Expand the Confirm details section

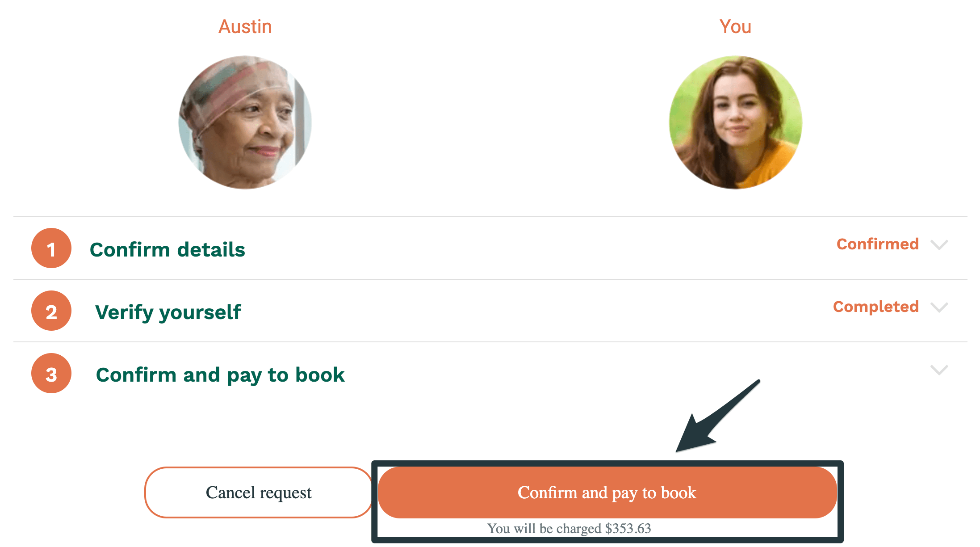coord(940,245)
